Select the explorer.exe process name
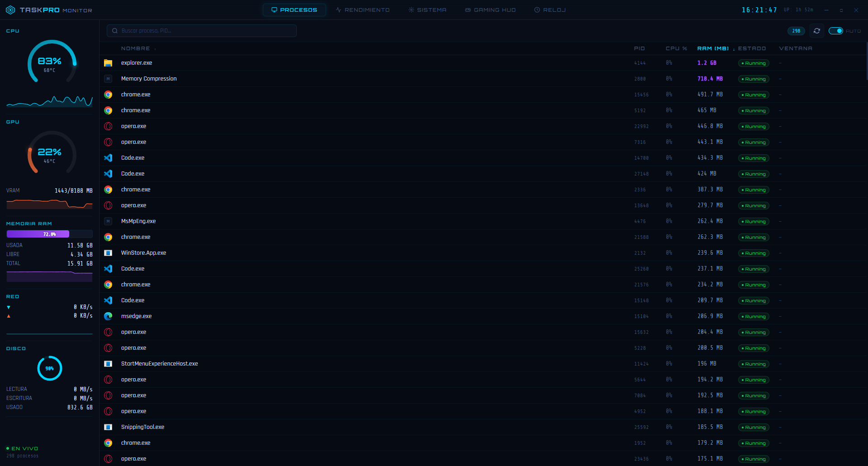 point(137,63)
